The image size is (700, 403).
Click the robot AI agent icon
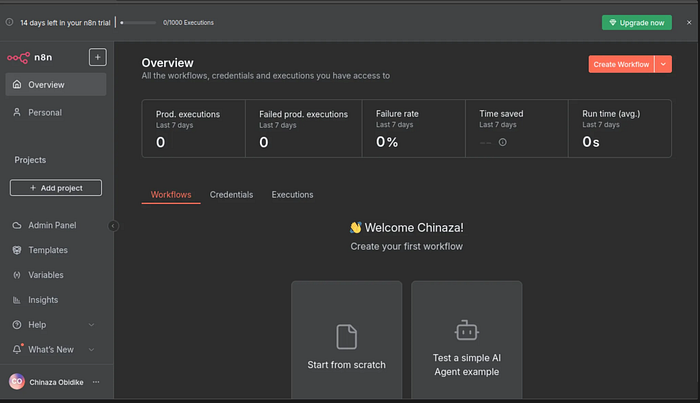click(x=467, y=330)
